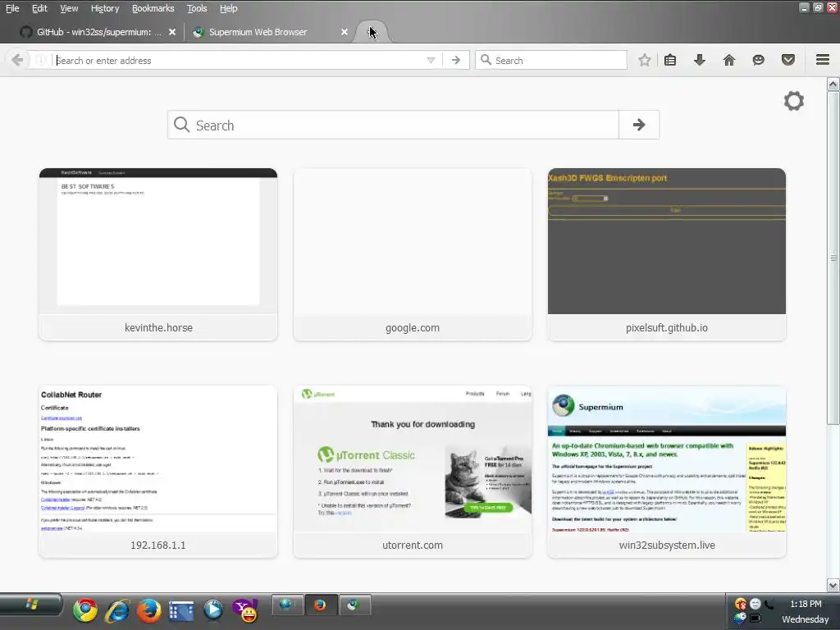
Task: Open the 192.168.1.1 tile thumbnail
Action: [x=158, y=459]
